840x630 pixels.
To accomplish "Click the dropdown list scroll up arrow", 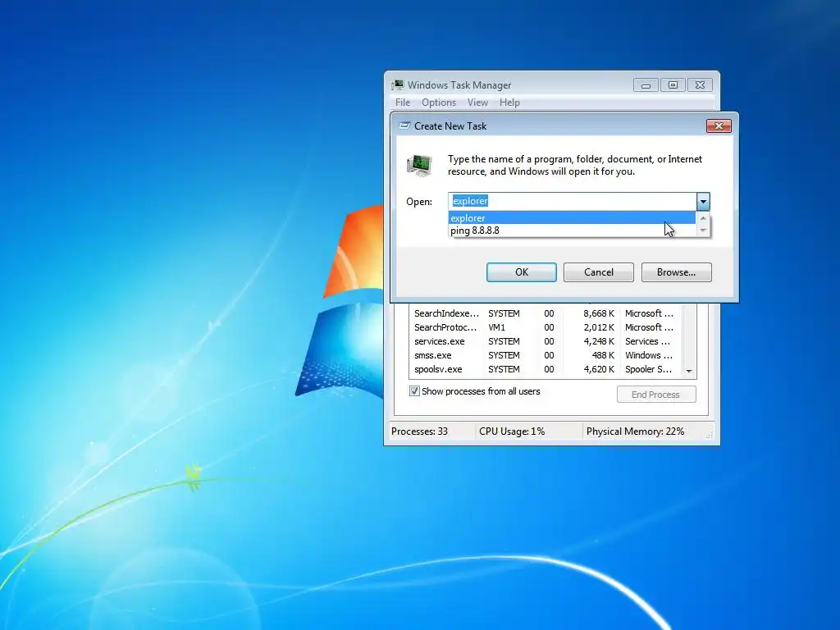I will click(703, 218).
